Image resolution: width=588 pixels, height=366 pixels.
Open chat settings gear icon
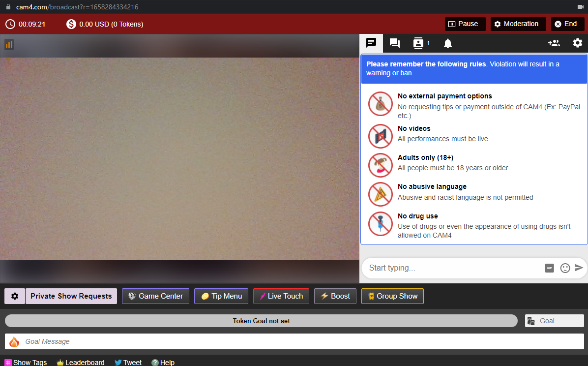point(577,43)
